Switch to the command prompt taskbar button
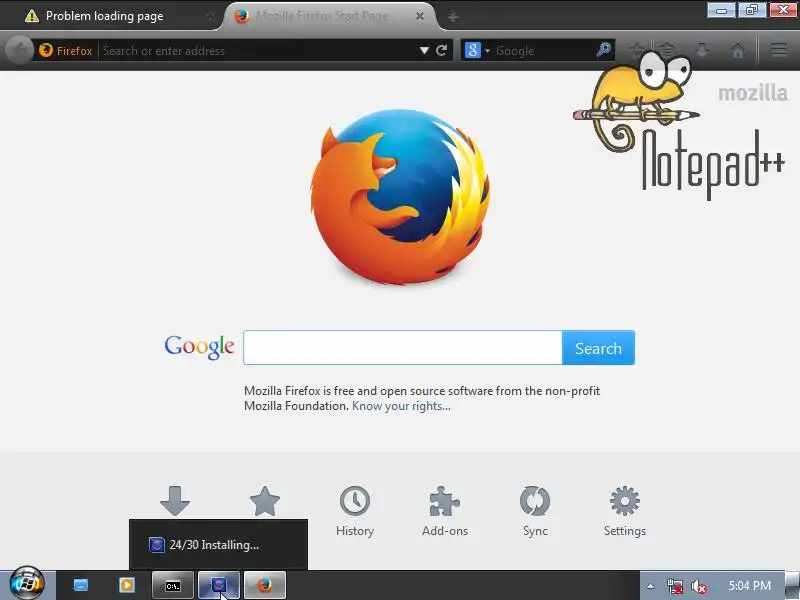This screenshot has width=800, height=600. click(x=172, y=585)
